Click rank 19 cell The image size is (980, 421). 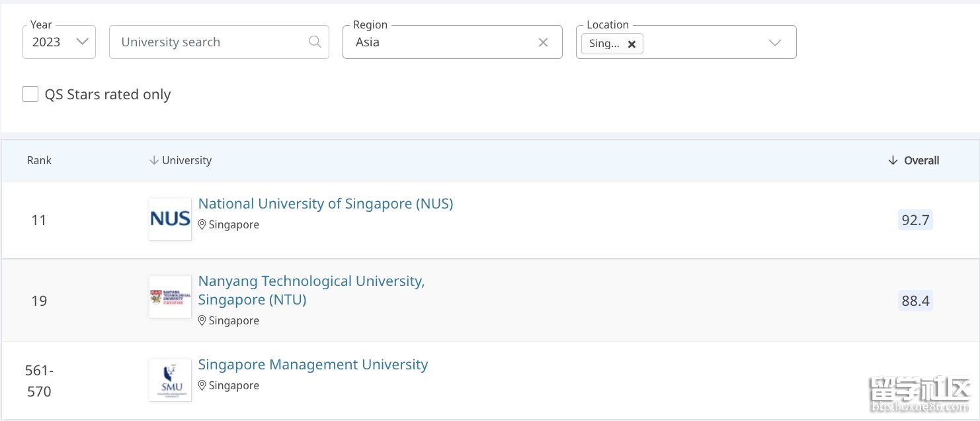click(39, 301)
